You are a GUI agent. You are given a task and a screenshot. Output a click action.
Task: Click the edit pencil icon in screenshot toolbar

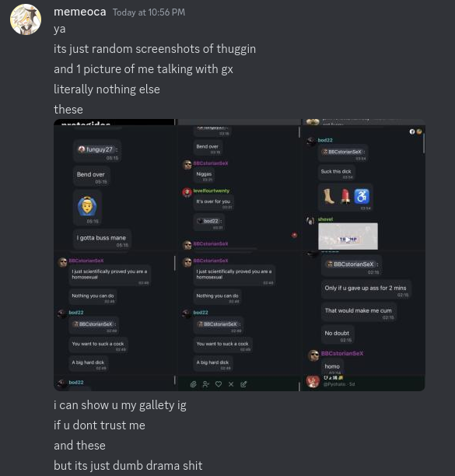tap(243, 384)
